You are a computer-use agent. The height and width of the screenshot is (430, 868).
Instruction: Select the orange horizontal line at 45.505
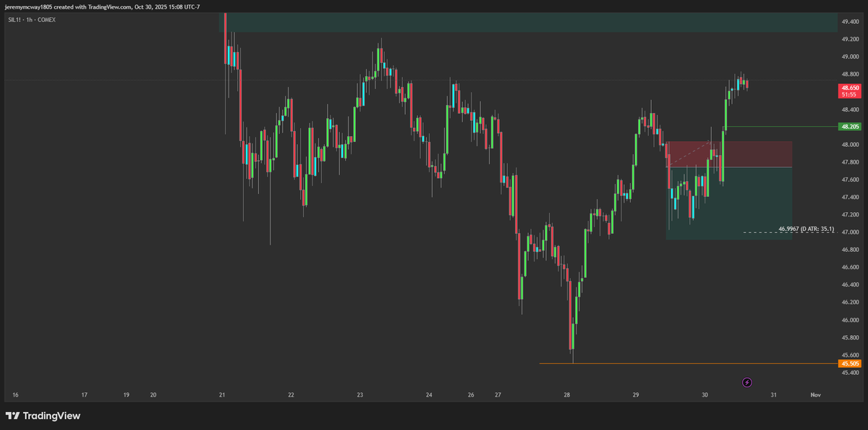coord(687,363)
